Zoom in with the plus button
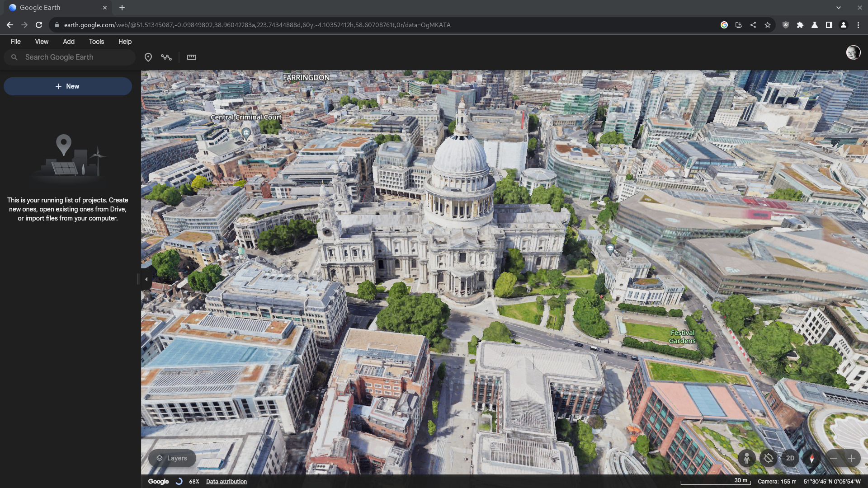 pos(852,458)
